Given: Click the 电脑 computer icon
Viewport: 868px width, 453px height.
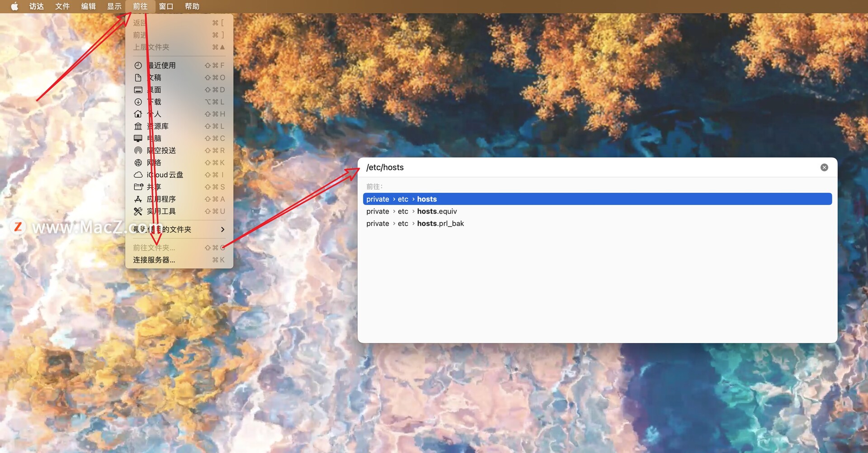Looking at the screenshot, I should tap(138, 138).
